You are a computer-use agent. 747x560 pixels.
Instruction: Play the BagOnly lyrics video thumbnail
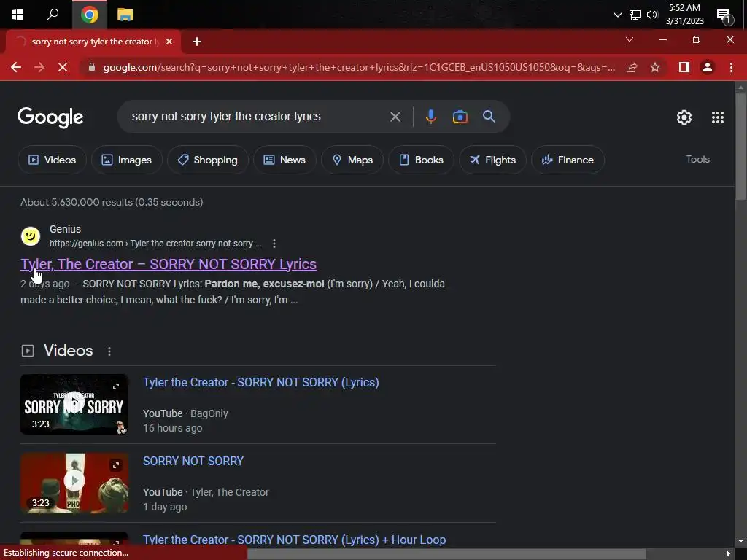click(x=74, y=404)
